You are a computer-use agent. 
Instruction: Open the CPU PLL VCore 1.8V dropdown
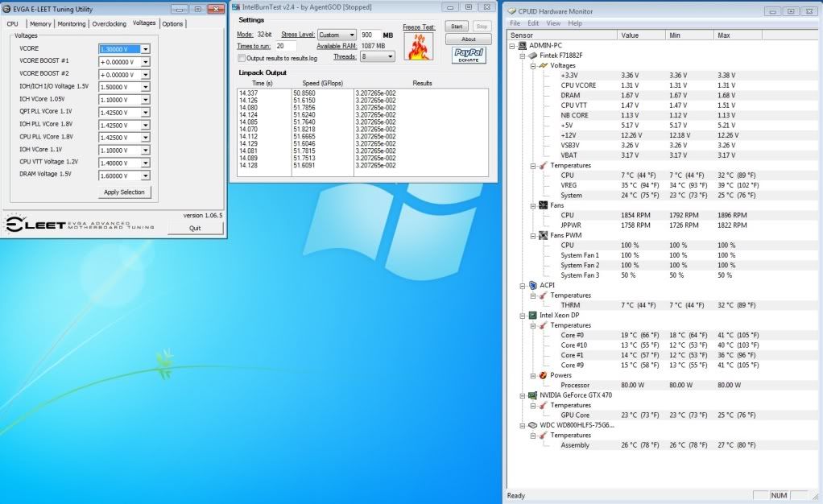[146, 138]
